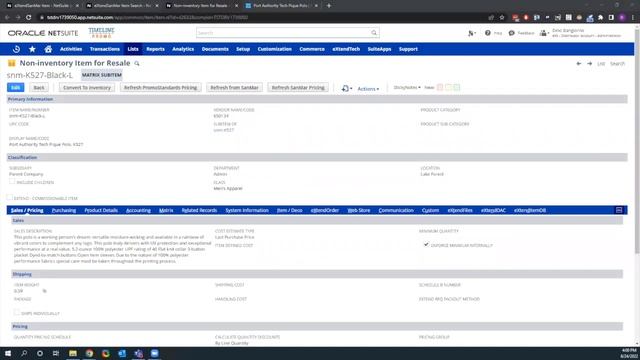
Task: Open a new browser tab with plus
Action: click(329, 6)
